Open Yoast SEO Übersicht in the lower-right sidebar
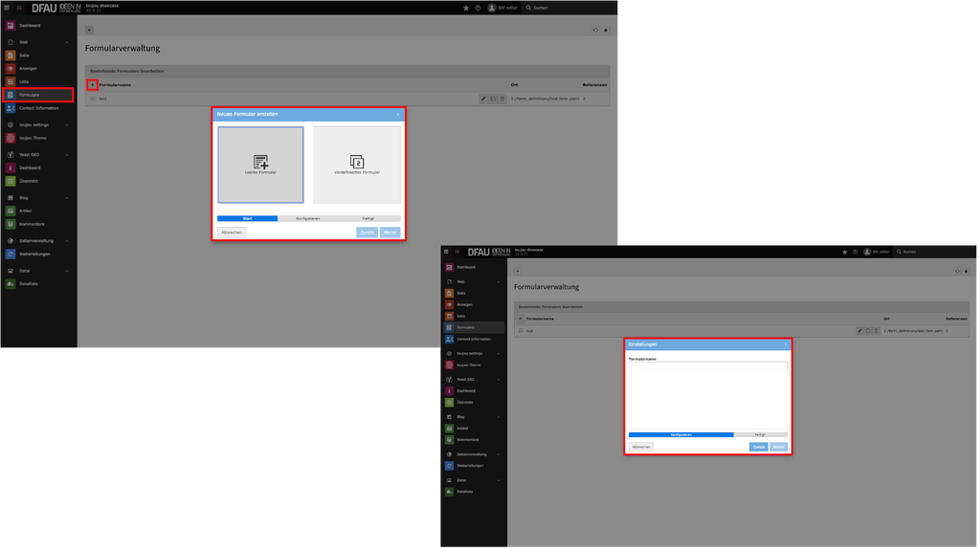The height and width of the screenshot is (551, 980). (x=464, y=403)
